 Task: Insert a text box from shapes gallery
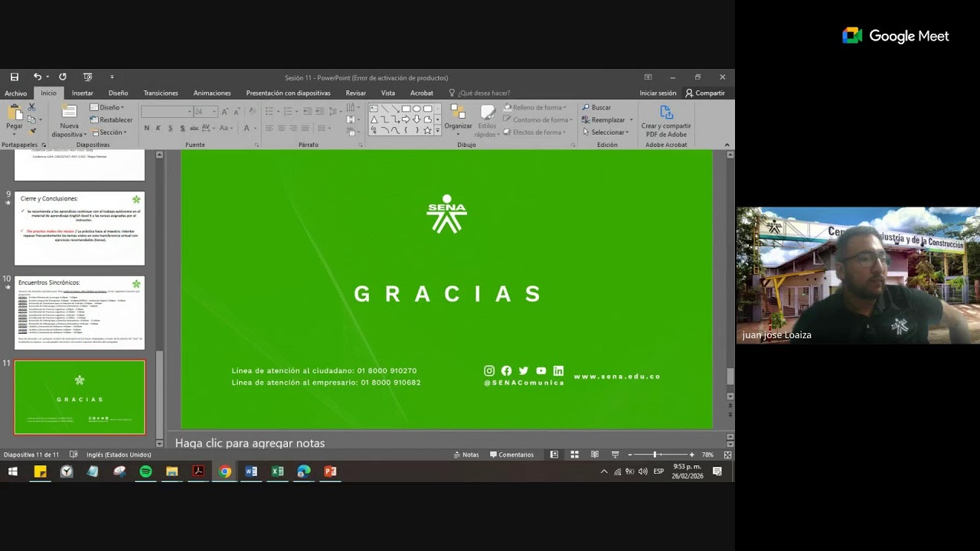[x=374, y=109]
